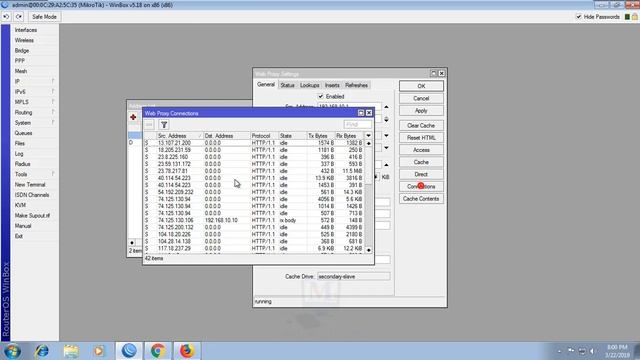The image size is (640, 360).
Task: Select row with source 74.125.130.106
Action: pyautogui.click(x=253, y=220)
